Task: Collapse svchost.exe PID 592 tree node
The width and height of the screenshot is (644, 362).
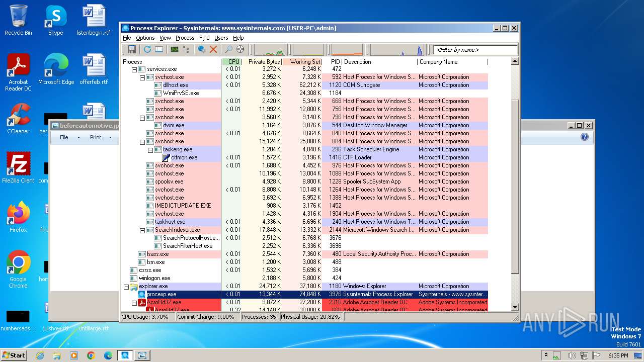Action: point(142,77)
